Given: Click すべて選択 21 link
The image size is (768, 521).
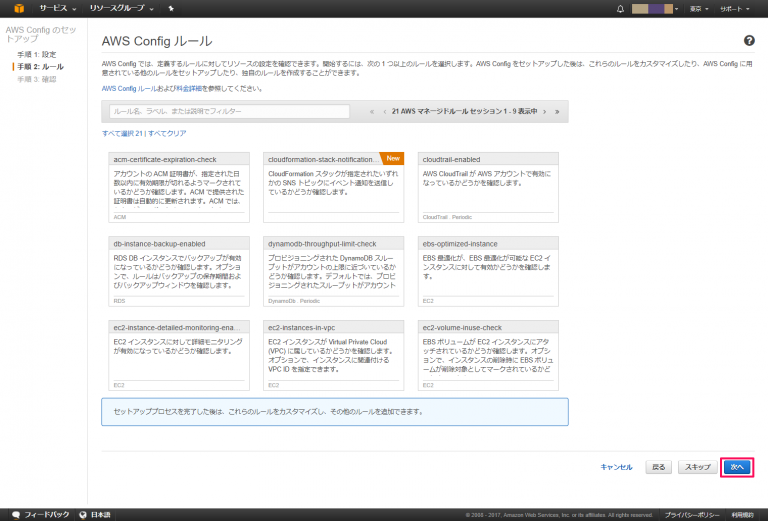Looking at the screenshot, I should (122, 133).
